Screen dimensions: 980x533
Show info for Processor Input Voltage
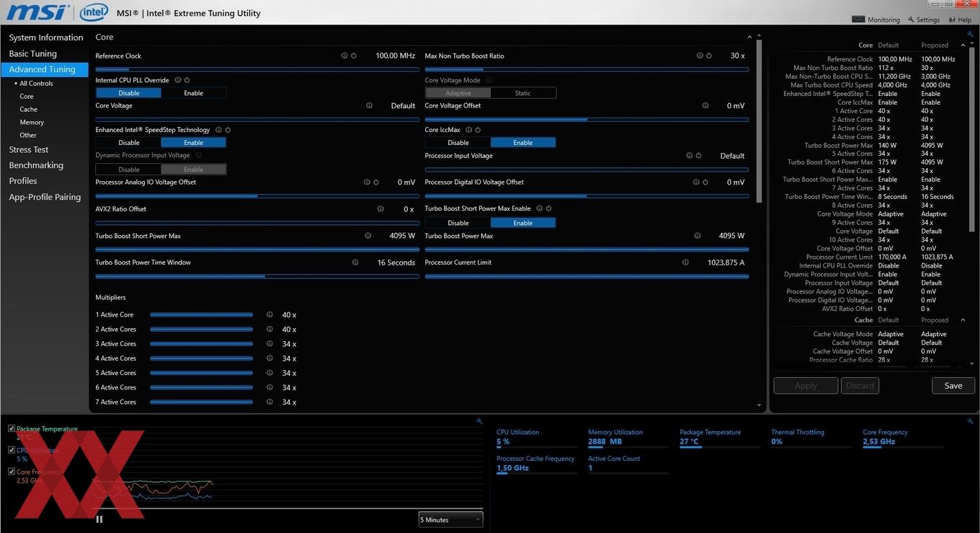pos(690,155)
